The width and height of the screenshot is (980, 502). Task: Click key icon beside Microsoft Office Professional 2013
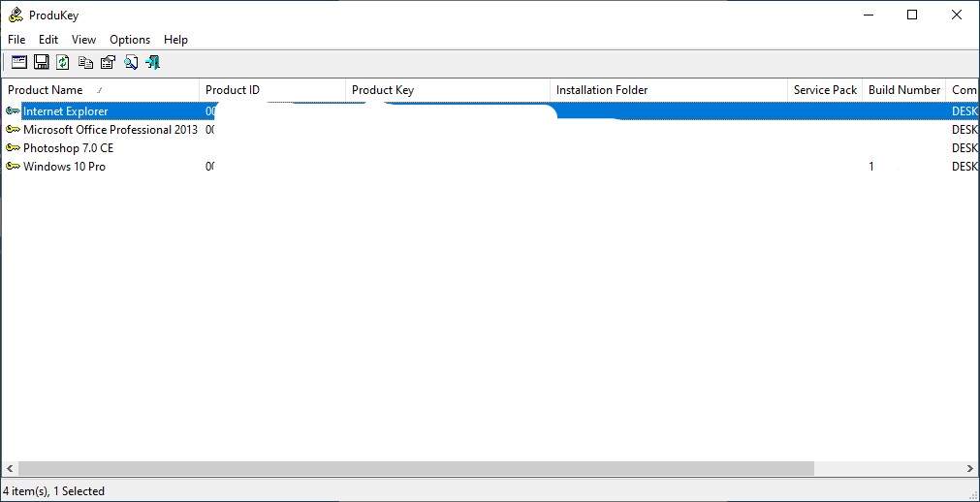click(x=14, y=130)
